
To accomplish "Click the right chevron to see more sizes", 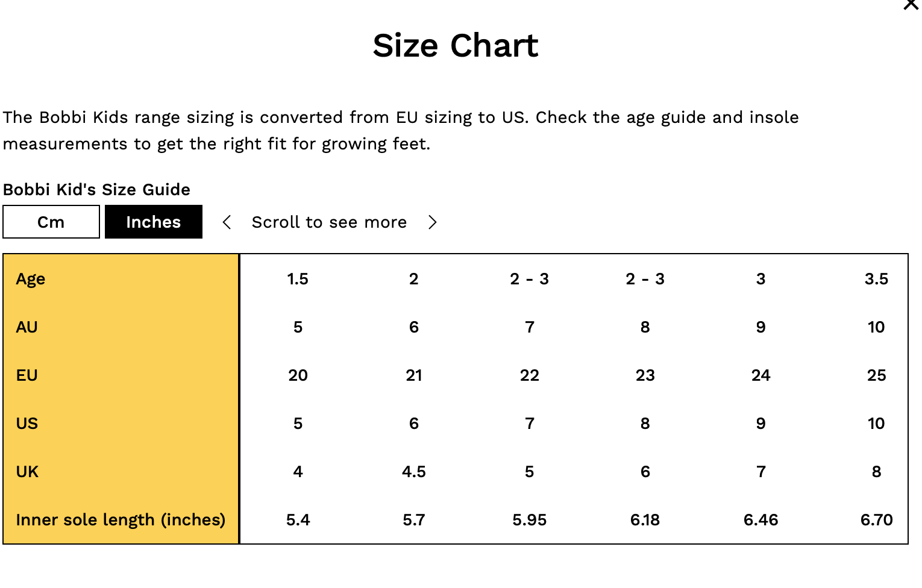I will [432, 222].
